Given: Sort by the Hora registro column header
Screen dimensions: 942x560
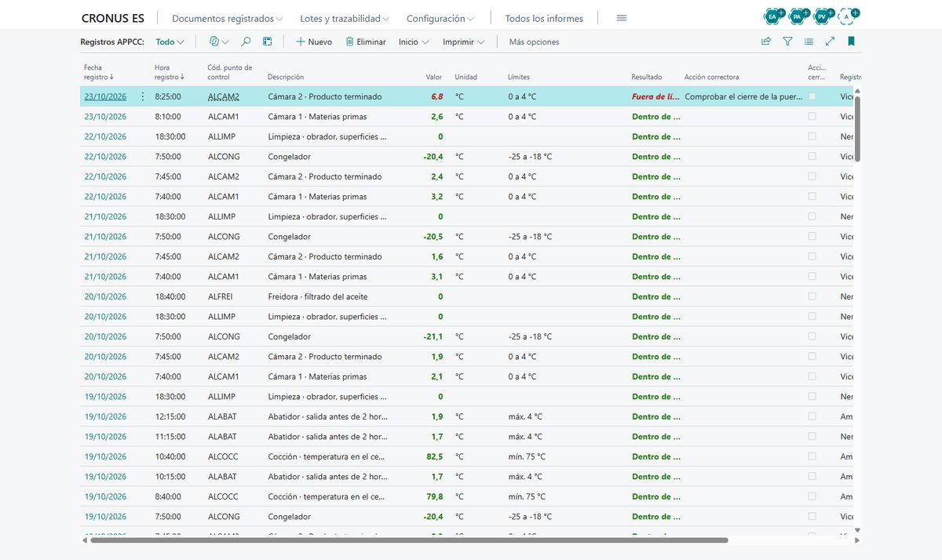Looking at the screenshot, I should tap(170, 72).
